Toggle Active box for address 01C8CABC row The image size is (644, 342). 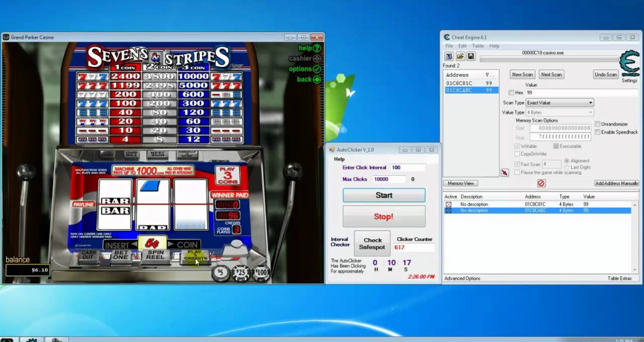pyautogui.click(x=448, y=210)
